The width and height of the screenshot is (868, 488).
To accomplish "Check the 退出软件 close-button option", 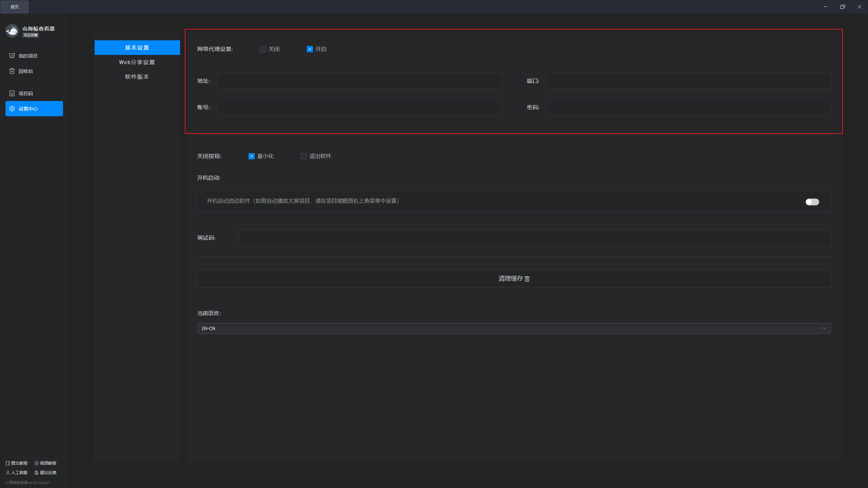I will (303, 156).
